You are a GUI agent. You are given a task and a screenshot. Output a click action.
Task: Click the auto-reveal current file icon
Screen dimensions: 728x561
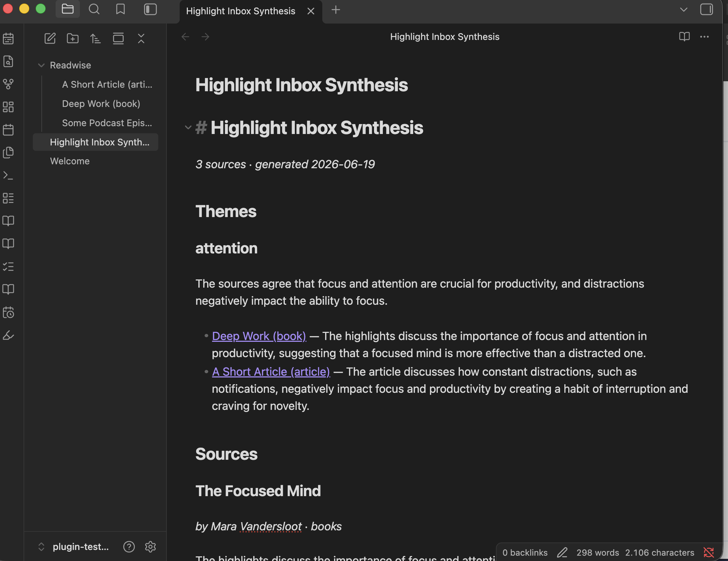[x=118, y=38]
